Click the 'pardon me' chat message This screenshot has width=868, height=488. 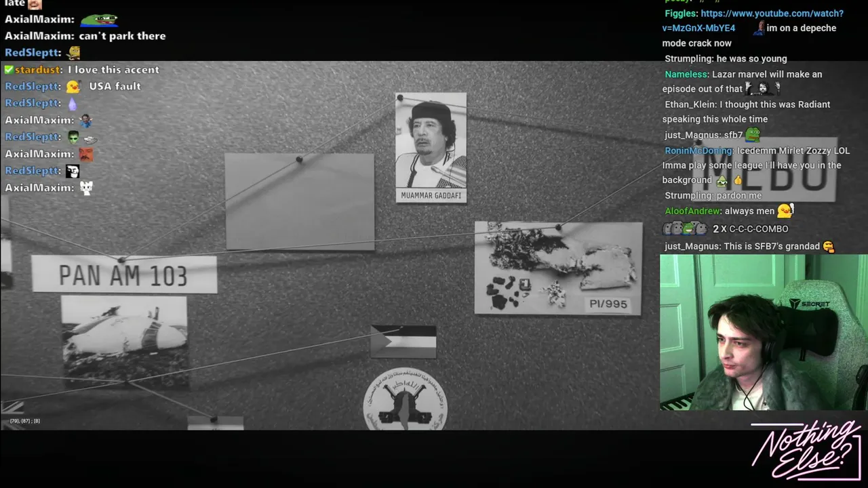coord(738,196)
